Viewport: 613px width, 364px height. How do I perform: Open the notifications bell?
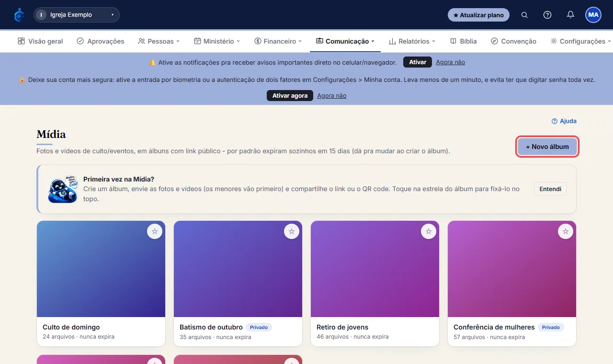(x=570, y=15)
